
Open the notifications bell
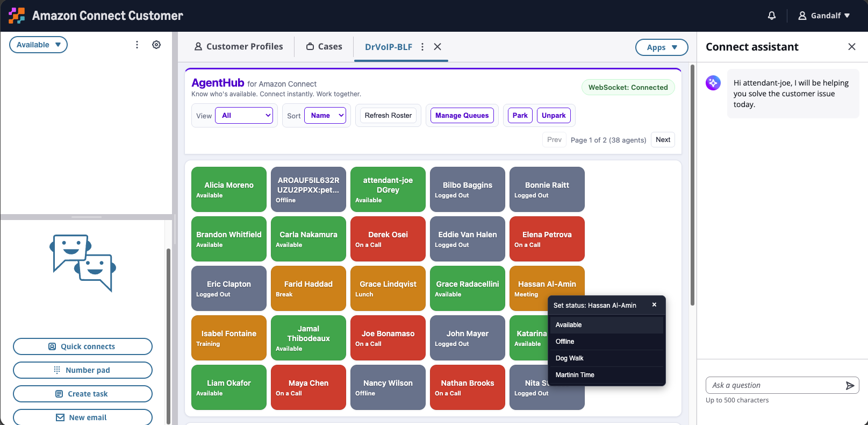(772, 16)
